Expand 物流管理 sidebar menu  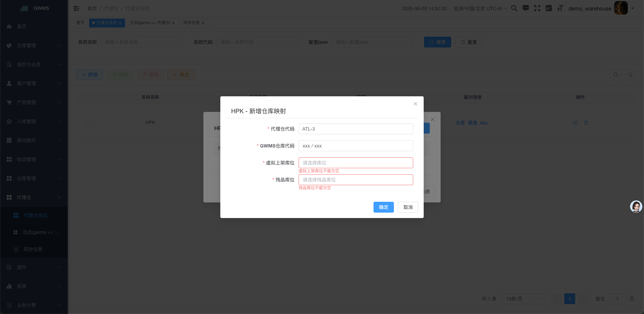[34, 159]
